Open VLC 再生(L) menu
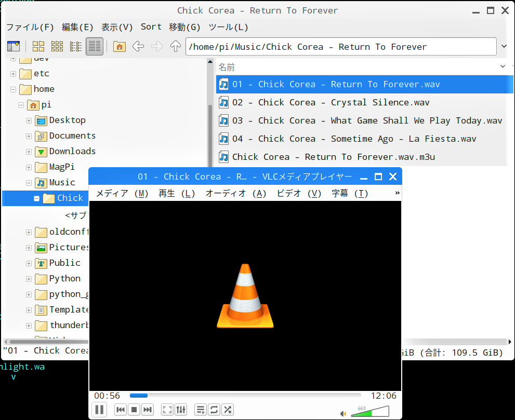This screenshot has width=515, height=420. pos(177,194)
